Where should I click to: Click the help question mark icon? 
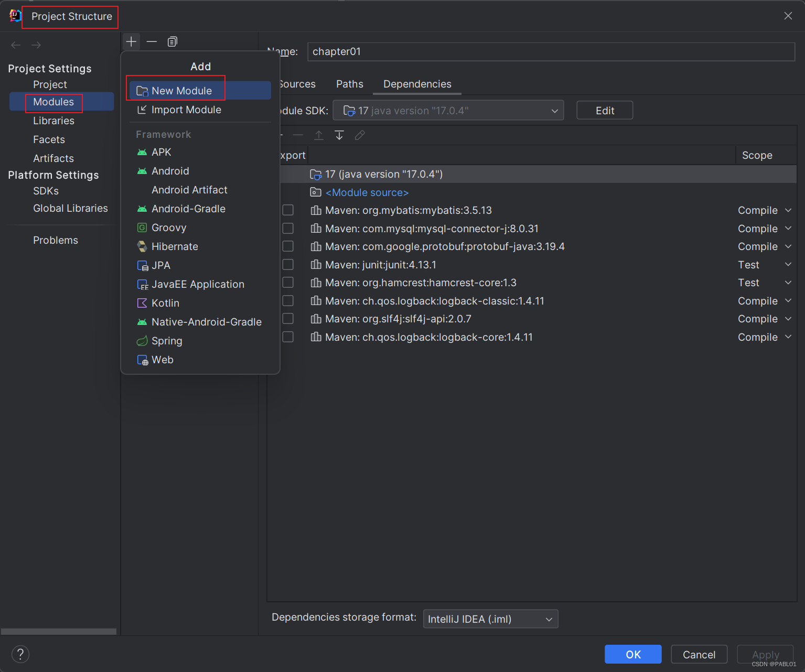(x=20, y=654)
